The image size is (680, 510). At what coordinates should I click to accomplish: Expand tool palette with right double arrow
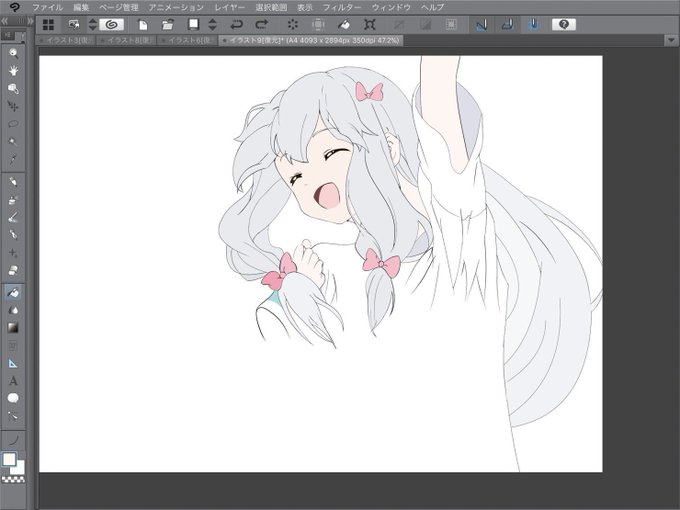click(30, 21)
